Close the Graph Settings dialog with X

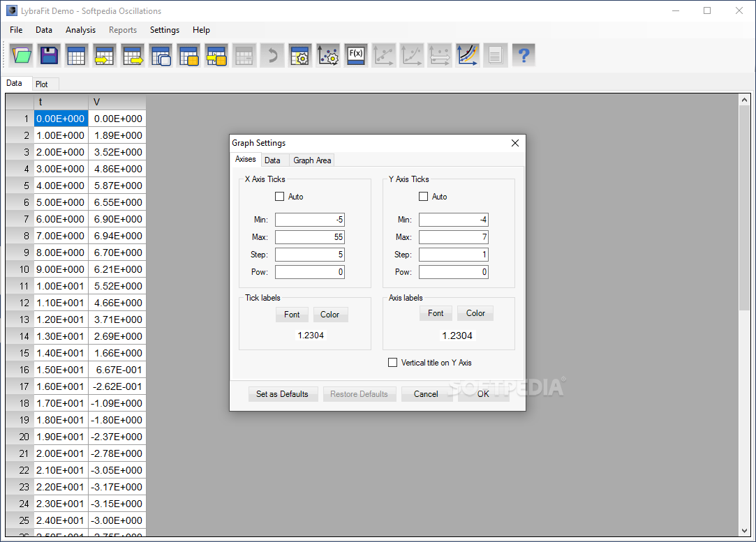point(515,143)
